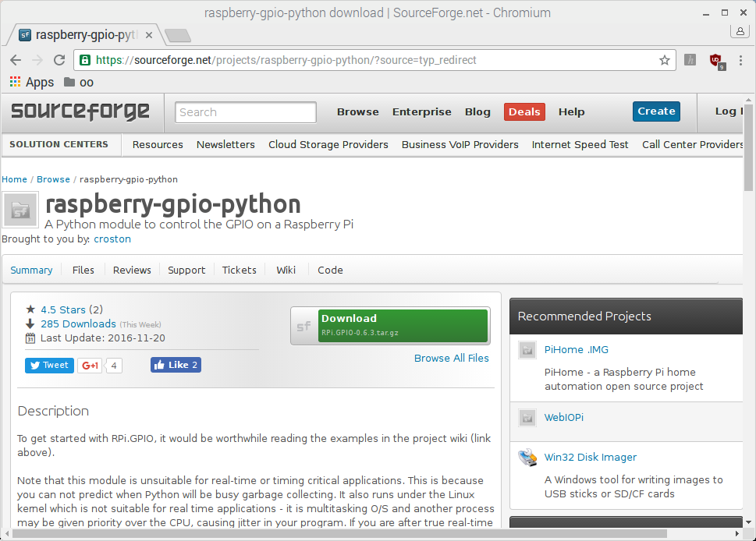This screenshot has height=541, width=756.
Task: Open the 4.5 Stars rating link
Action: click(x=63, y=309)
